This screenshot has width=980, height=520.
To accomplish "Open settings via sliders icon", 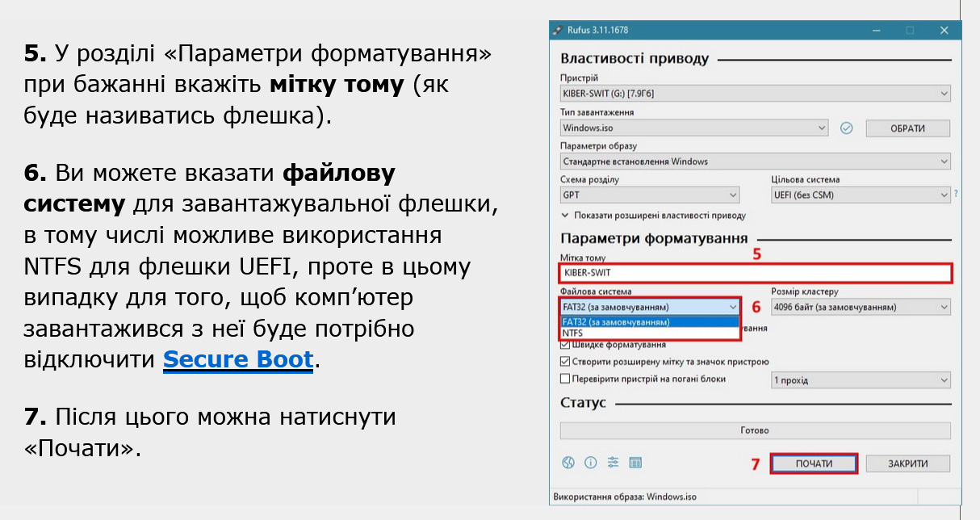I will [x=613, y=463].
